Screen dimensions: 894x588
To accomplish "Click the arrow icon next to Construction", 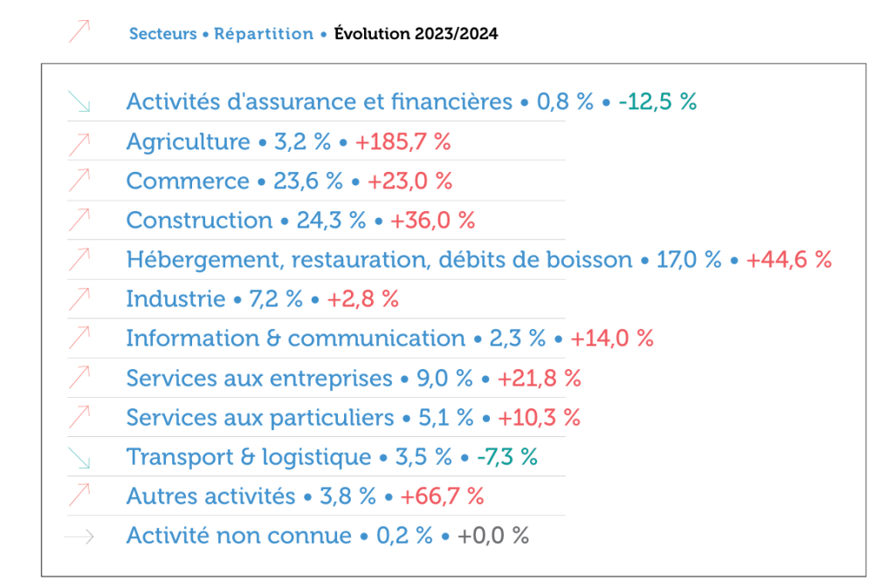I will (79, 220).
